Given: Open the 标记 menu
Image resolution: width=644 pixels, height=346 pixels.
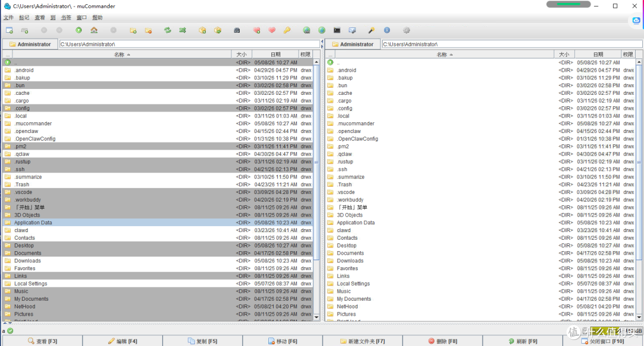Looking at the screenshot, I should (24, 18).
